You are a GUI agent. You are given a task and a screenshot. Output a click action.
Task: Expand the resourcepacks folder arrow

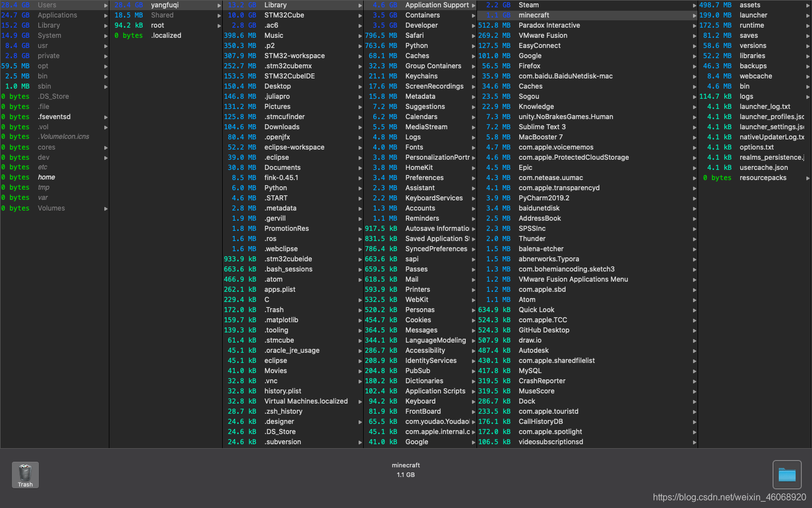tap(808, 178)
